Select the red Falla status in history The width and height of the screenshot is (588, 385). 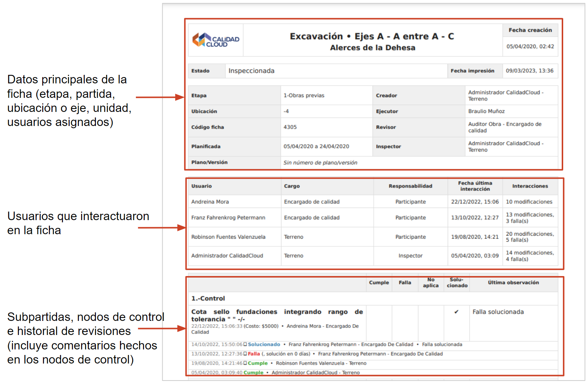[254, 354]
